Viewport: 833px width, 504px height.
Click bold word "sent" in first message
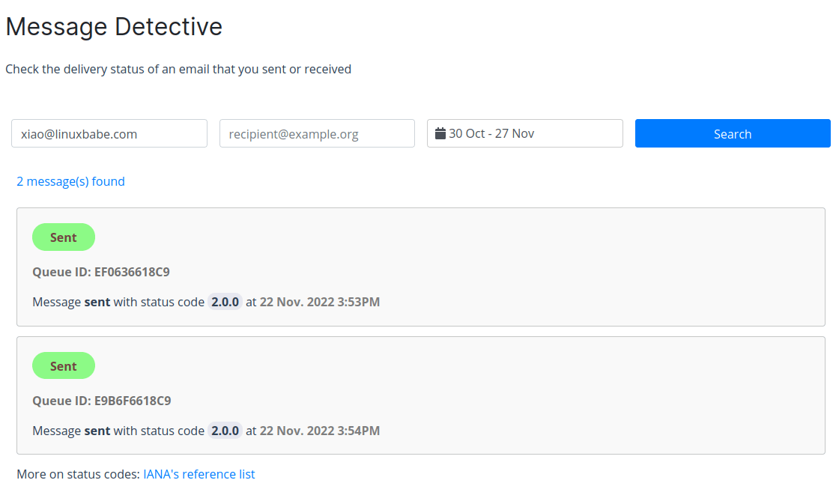pyautogui.click(x=97, y=302)
